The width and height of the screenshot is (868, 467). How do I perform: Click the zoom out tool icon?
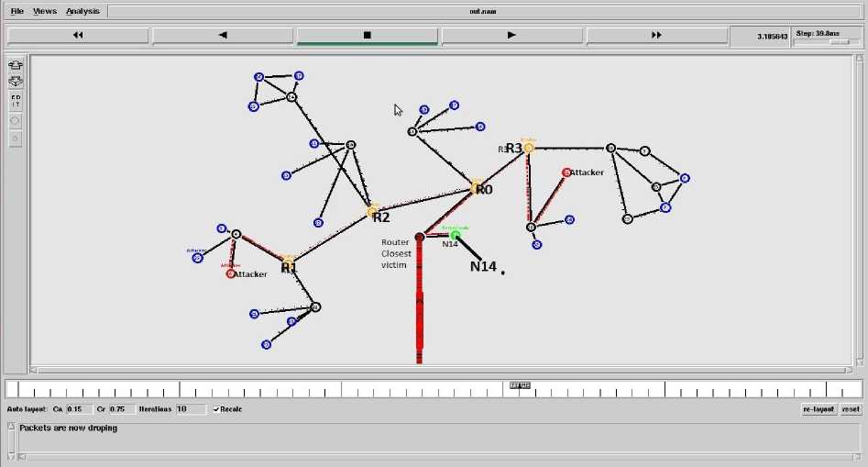pyautogui.click(x=16, y=82)
